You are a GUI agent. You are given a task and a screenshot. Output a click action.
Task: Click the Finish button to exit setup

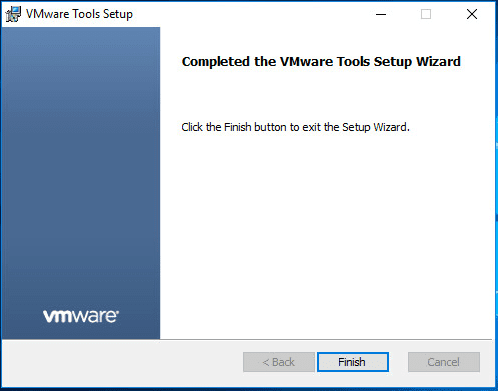(353, 362)
